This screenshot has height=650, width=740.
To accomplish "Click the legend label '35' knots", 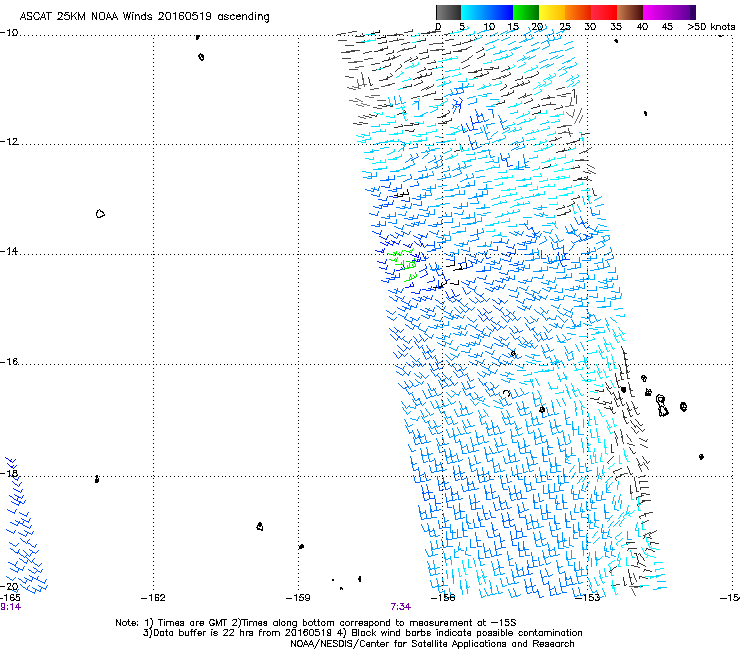I will (616, 27).
